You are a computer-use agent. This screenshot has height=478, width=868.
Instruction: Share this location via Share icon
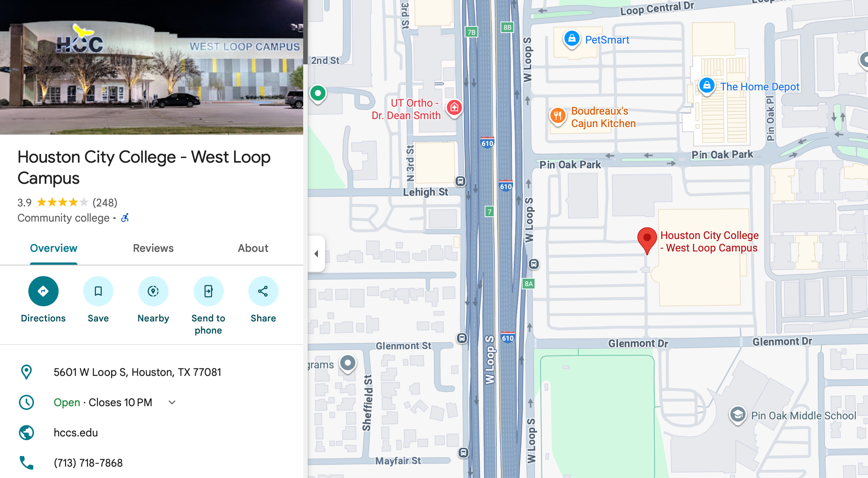click(x=263, y=291)
